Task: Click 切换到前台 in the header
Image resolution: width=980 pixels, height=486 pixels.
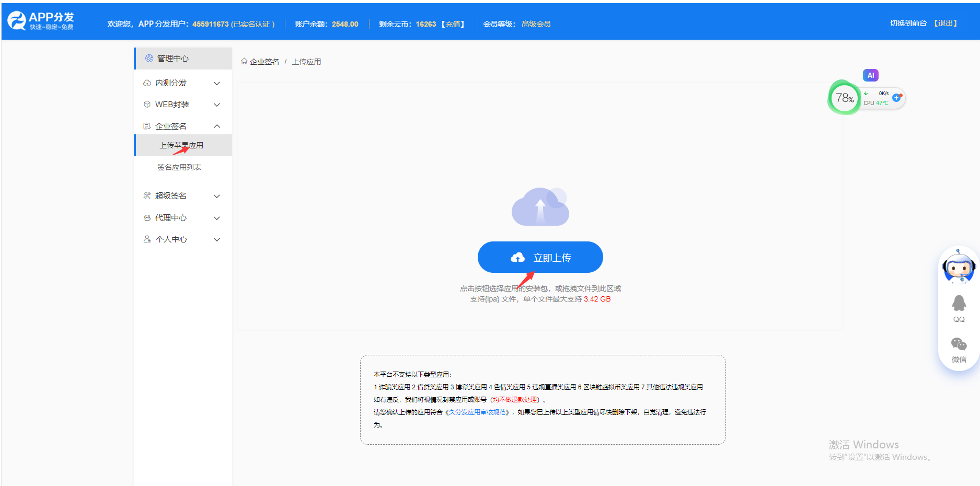Action: tap(908, 24)
